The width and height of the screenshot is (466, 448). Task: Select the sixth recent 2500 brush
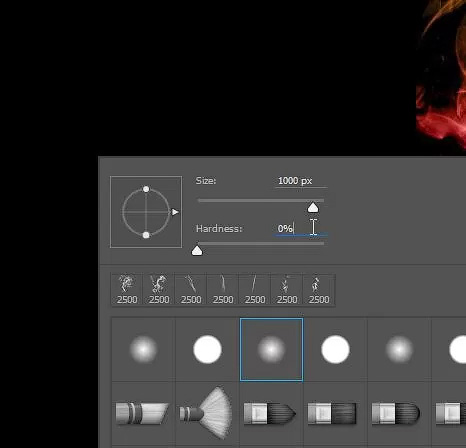[x=287, y=289]
